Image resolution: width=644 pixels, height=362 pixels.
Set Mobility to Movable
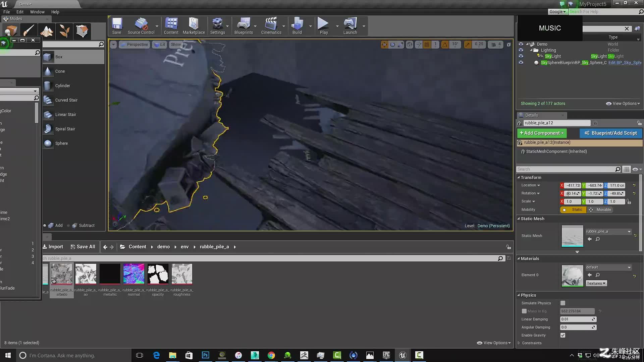tap(600, 209)
